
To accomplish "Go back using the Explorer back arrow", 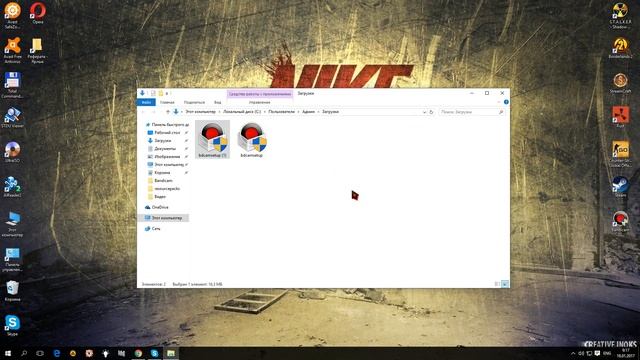I will click(143, 112).
